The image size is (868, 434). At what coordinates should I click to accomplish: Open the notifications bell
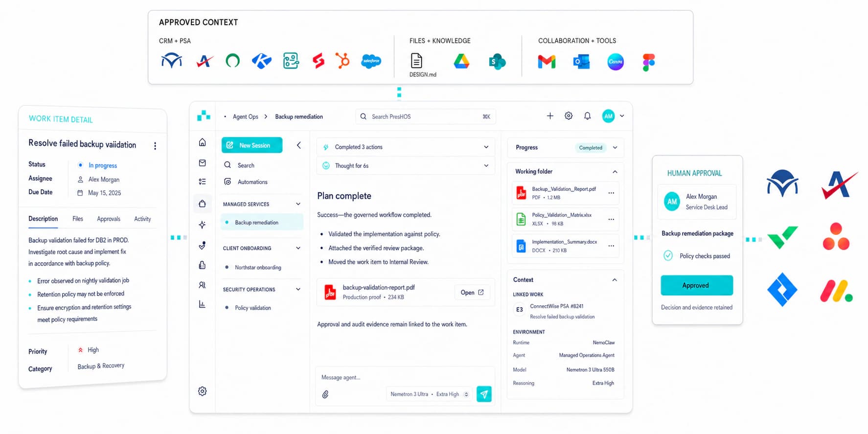[587, 116]
